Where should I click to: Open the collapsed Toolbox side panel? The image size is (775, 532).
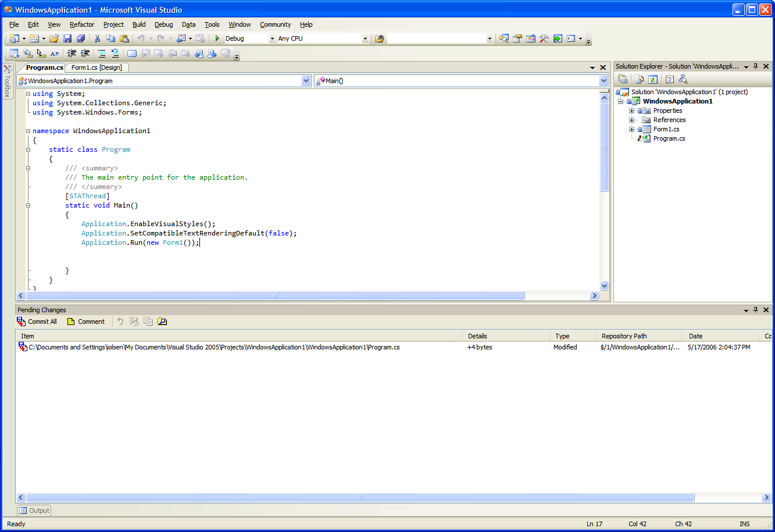pyautogui.click(x=8, y=81)
